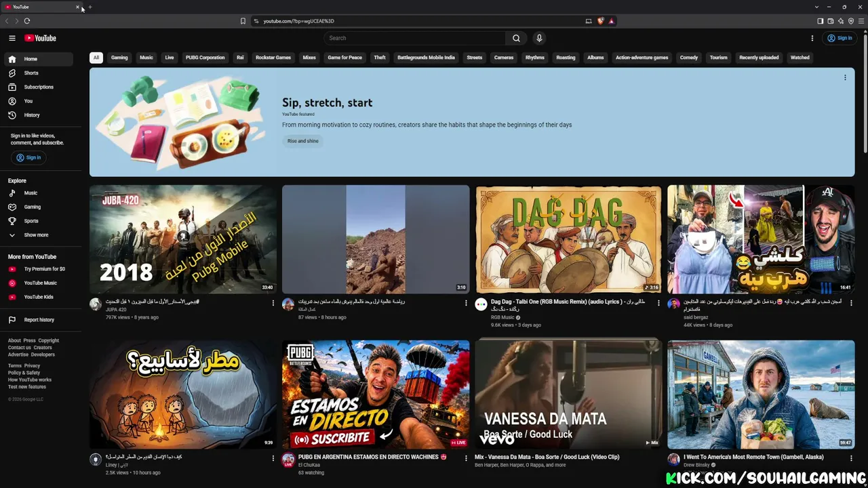868x488 pixels.
Task: Filter by the Live chip
Action: (x=170, y=58)
